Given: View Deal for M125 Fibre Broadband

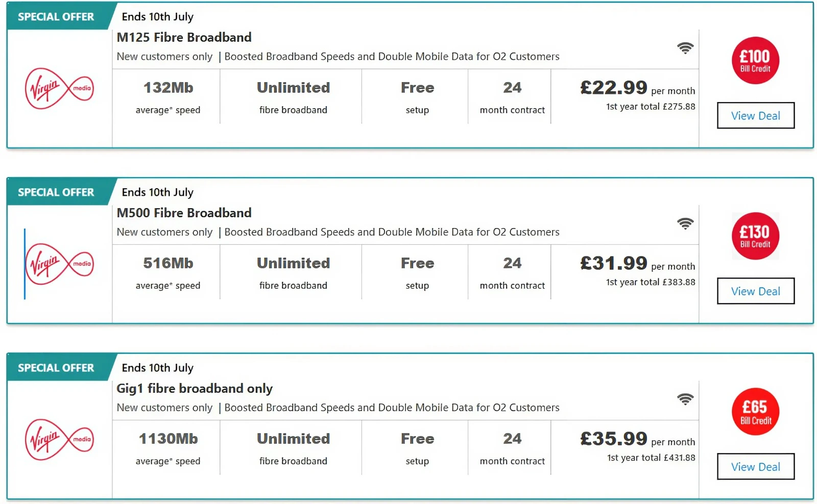Looking at the screenshot, I should (756, 116).
